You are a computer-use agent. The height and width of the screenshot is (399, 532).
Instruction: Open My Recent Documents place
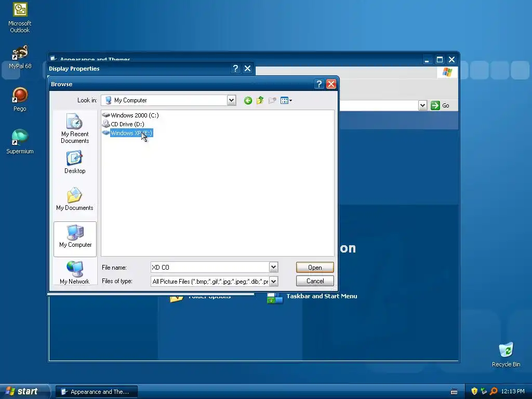[x=75, y=128]
